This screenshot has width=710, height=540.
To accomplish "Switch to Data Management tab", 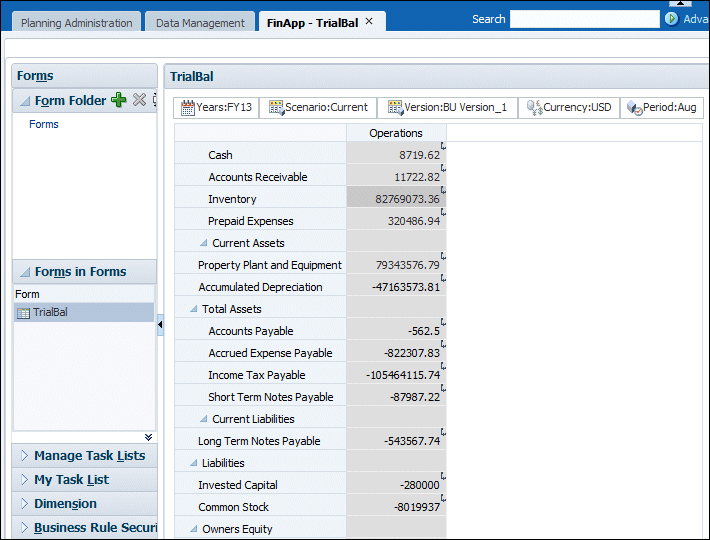I will tap(200, 23).
